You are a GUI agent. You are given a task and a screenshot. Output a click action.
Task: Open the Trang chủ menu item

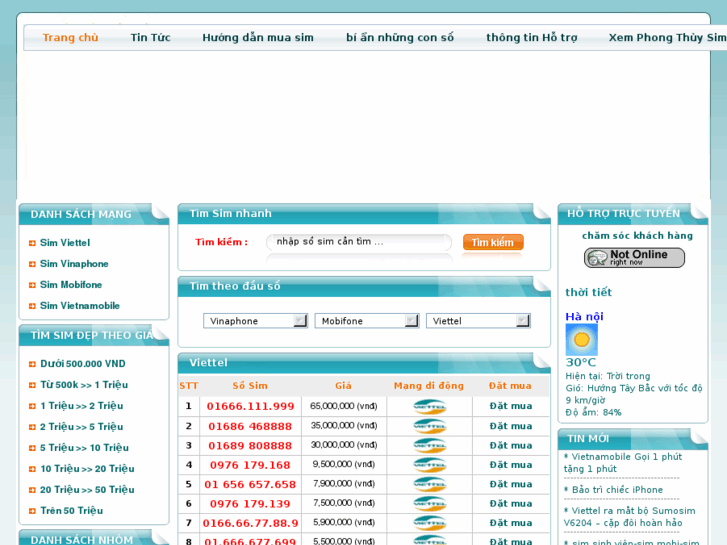click(70, 38)
